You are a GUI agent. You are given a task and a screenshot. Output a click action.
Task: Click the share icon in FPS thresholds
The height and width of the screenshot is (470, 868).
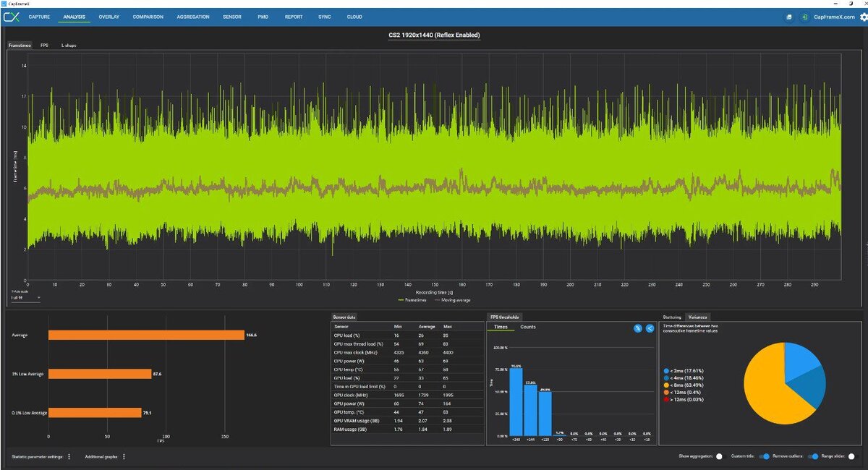coord(650,328)
